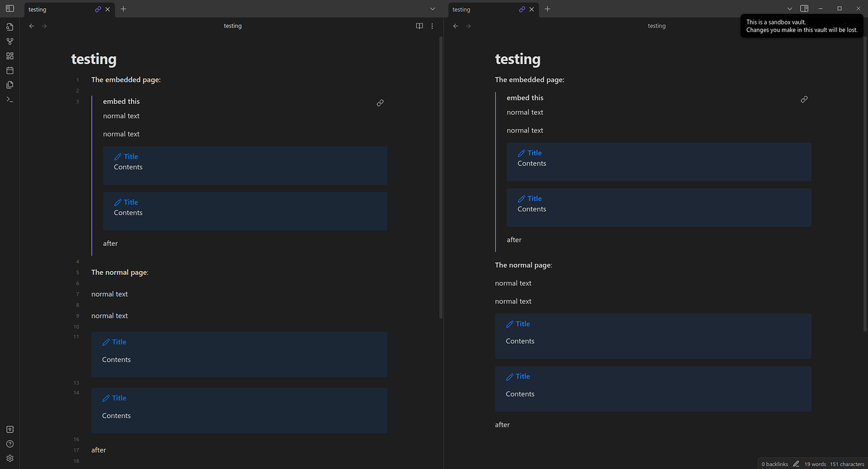Toggle reading view with the book icon
Viewport: 868px width, 469px height.
click(419, 26)
